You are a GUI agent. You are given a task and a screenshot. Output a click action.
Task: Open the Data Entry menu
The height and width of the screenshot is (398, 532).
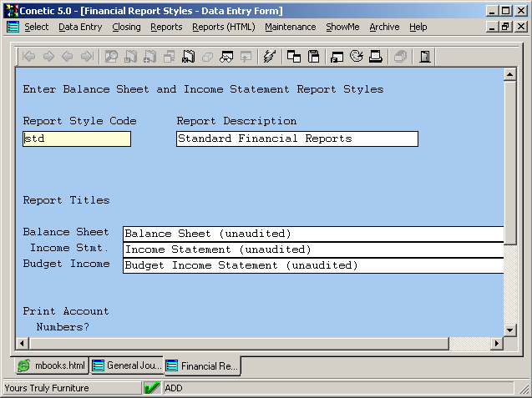coord(80,27)
